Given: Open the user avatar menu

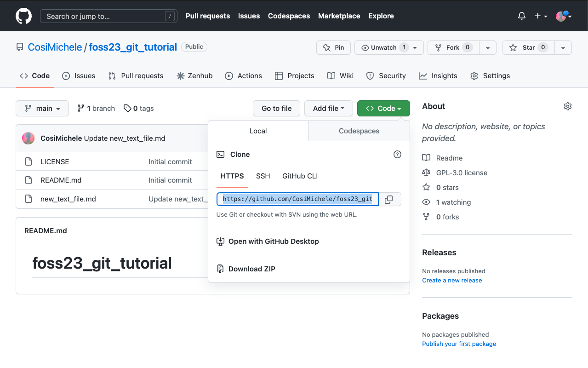Looking at the screenshot, I should click(x=564, y=16).
